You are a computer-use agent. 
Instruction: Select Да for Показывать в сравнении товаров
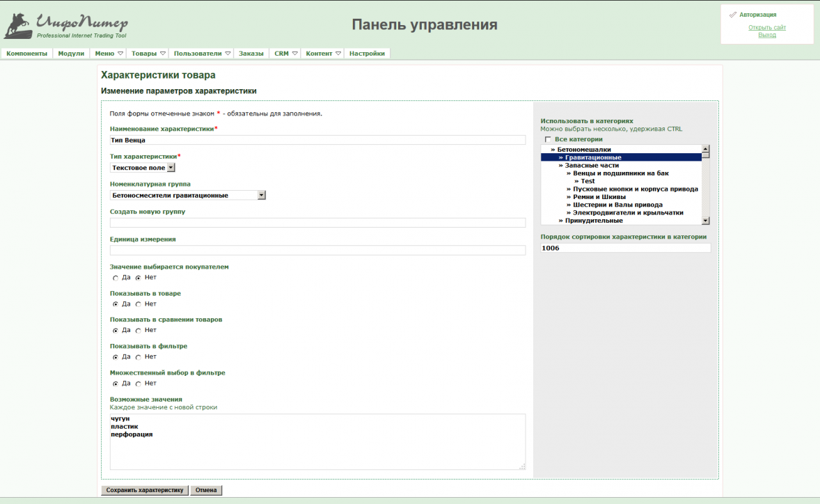(x=116, y=331)
